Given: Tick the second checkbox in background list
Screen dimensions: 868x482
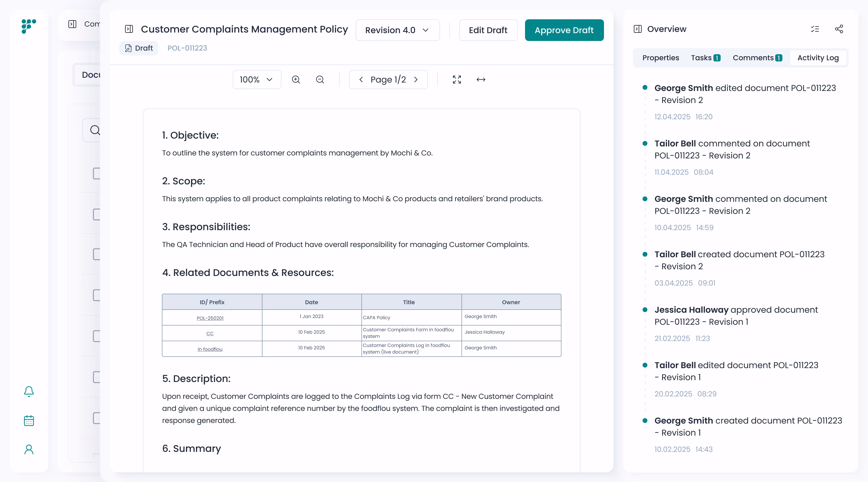Looking at the screenshot, I should [97, 214].
